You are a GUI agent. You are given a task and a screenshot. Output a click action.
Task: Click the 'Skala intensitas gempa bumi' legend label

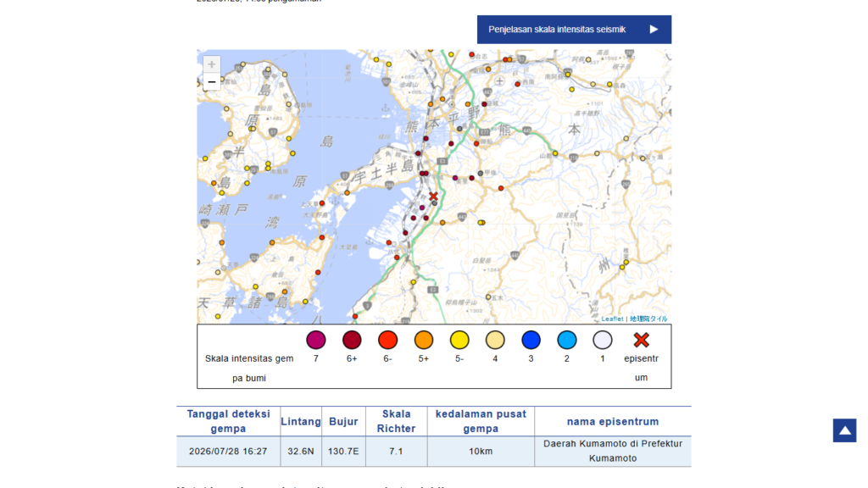249,368
